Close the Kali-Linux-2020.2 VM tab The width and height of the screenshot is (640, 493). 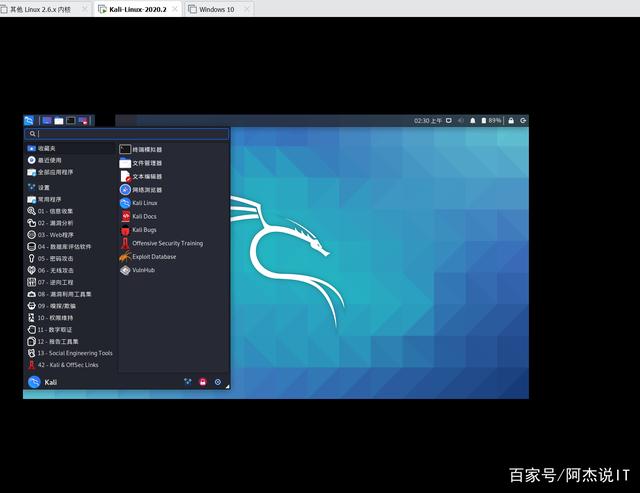tap(175, 9)
